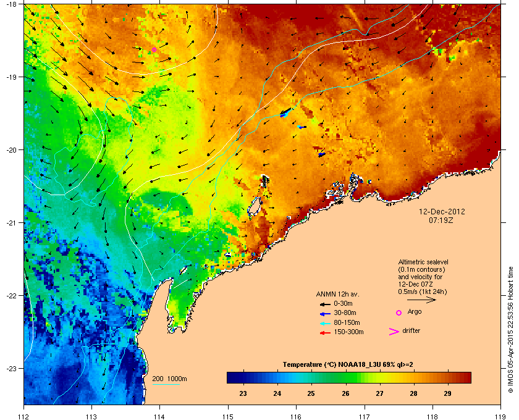Click the 0.5m/s velocity scale arrow

(421, 300)
